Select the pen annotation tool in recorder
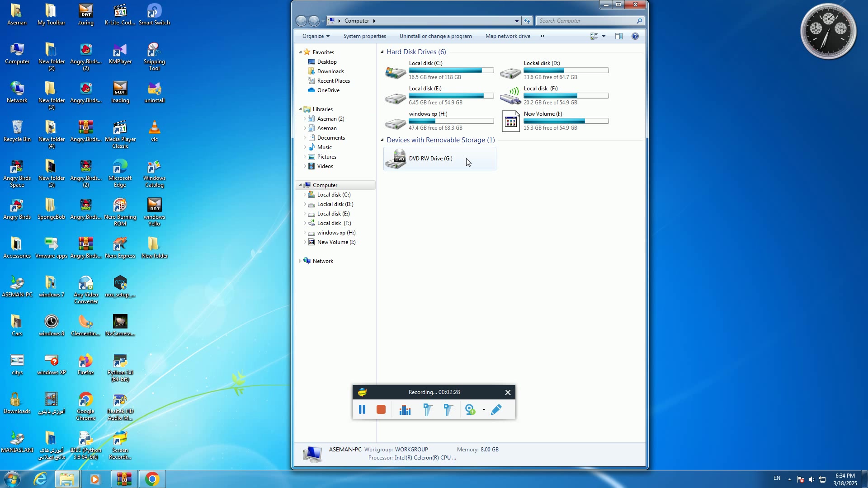The width and height of the screenshot is (868, 488). [496, 409]
